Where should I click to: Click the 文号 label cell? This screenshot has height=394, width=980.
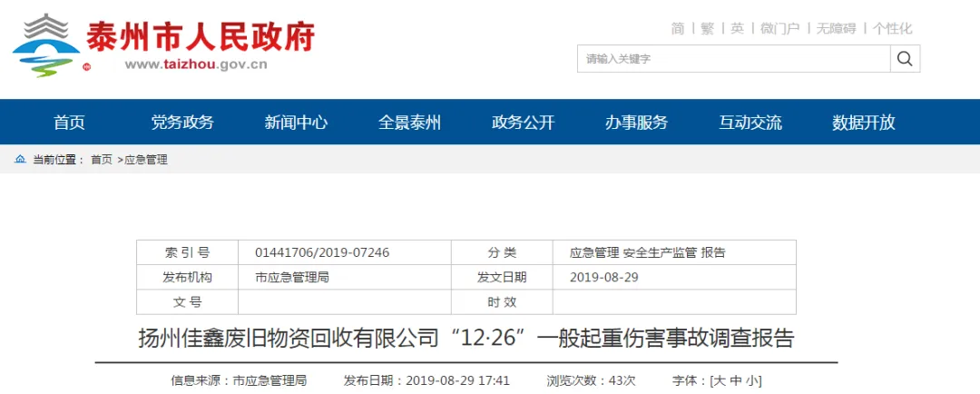188,302
